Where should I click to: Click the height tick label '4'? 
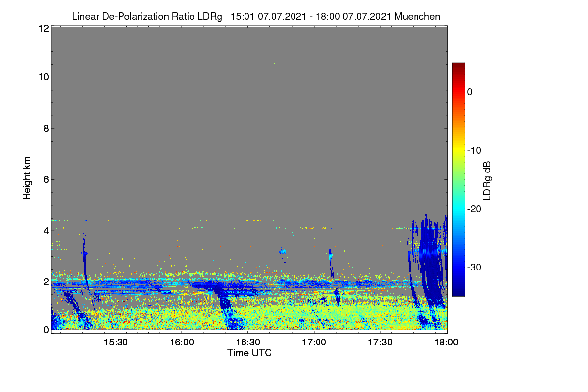click(46, 230)
